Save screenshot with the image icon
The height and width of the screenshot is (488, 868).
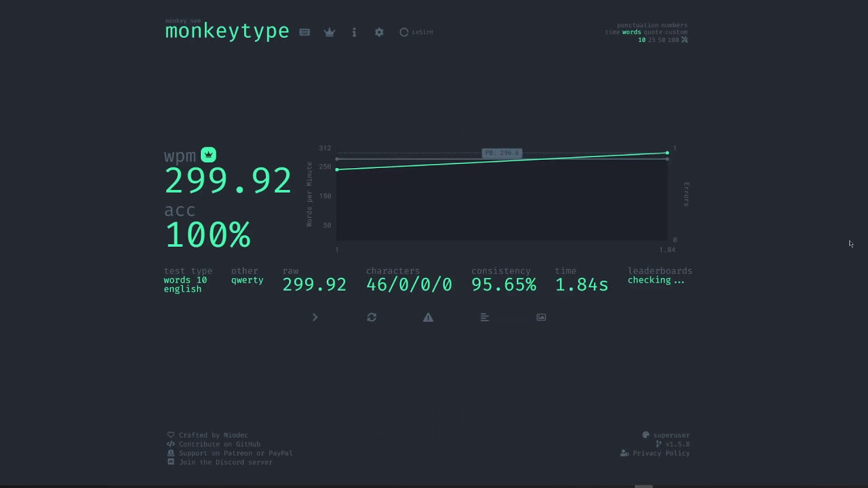tap(541, 317)
